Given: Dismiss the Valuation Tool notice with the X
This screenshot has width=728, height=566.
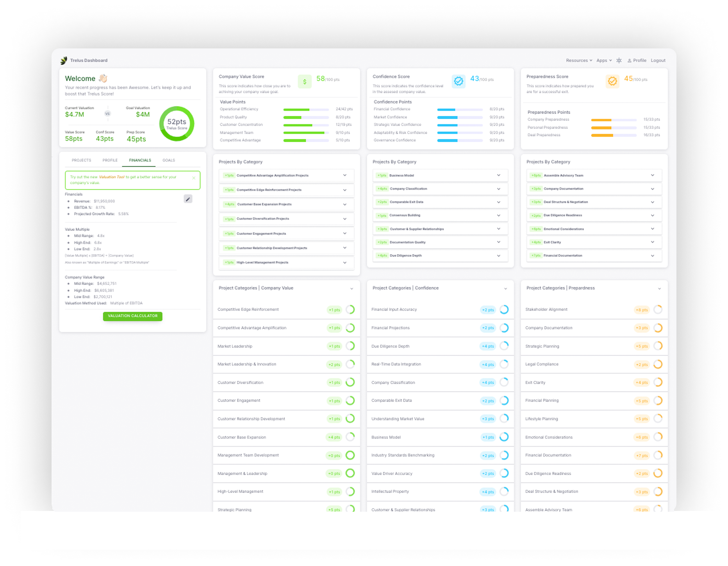Looking at the screenshot, I should 194,178.
